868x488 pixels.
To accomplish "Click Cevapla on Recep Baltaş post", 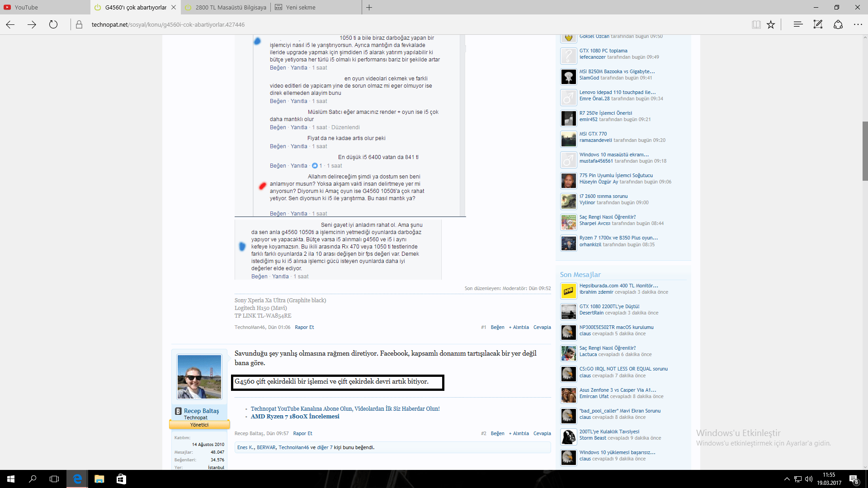I will click(x=542, y=433).
